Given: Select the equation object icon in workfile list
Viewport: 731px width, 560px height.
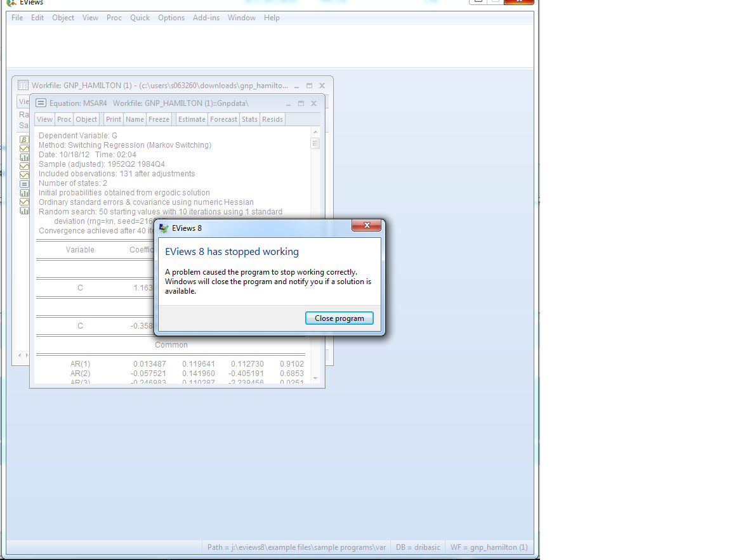Looking at the screenshot, I should (23, 183).
